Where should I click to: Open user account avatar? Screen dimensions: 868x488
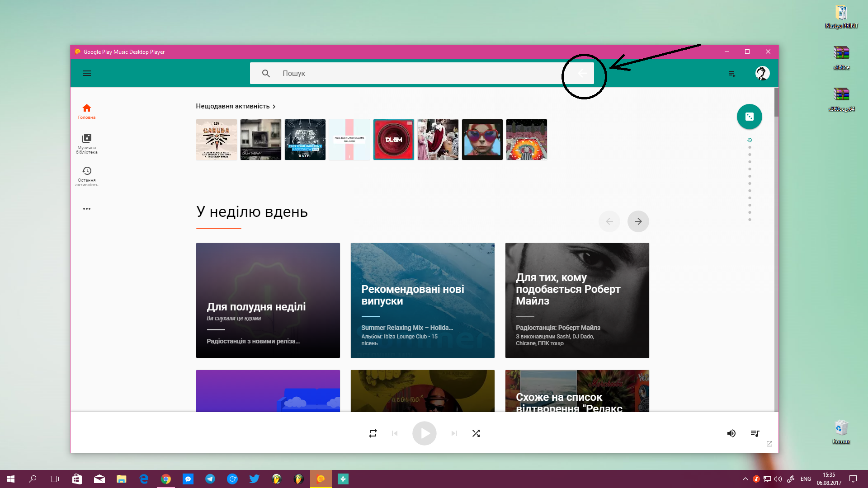(x=762, y=73)
